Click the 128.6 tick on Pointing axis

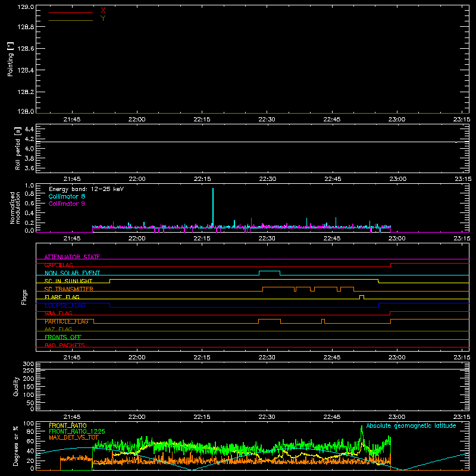coord(26,49)
